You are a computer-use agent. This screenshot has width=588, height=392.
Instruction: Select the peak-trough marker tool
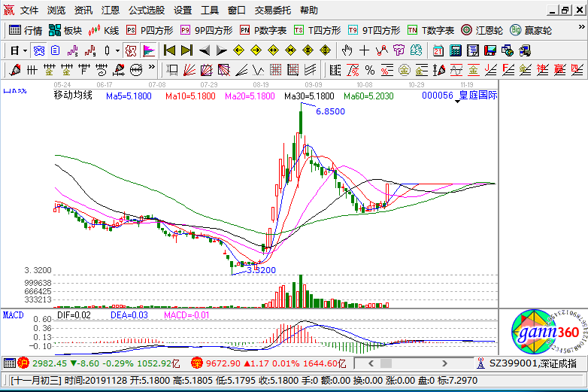pos(381,50)
